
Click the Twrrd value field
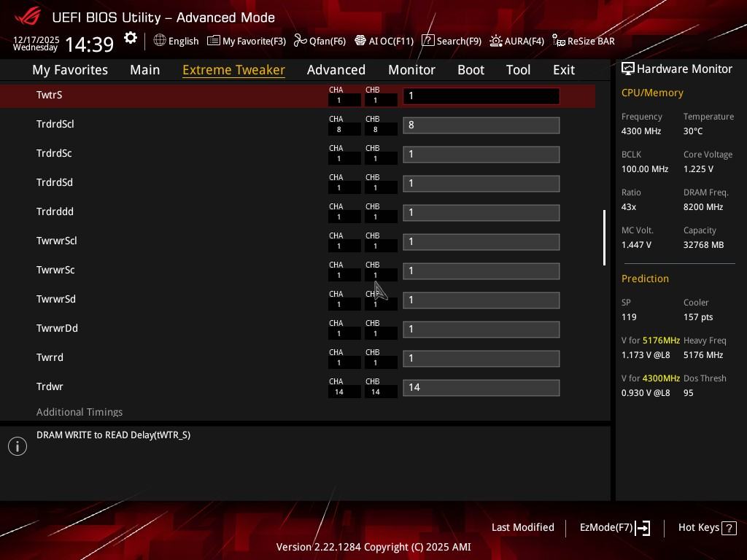coord(481,359)
